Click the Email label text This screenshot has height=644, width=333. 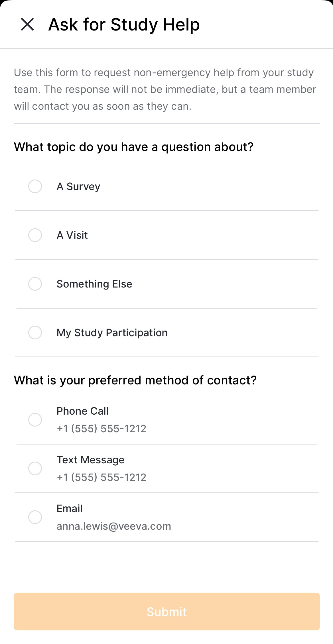pyautogui.click(x=70, y=509)
